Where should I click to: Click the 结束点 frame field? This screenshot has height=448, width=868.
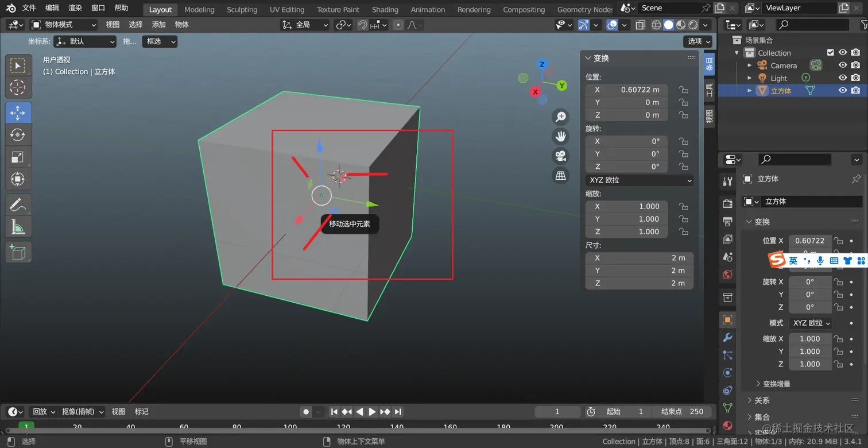pyautogui.click(x=684, y=412)
